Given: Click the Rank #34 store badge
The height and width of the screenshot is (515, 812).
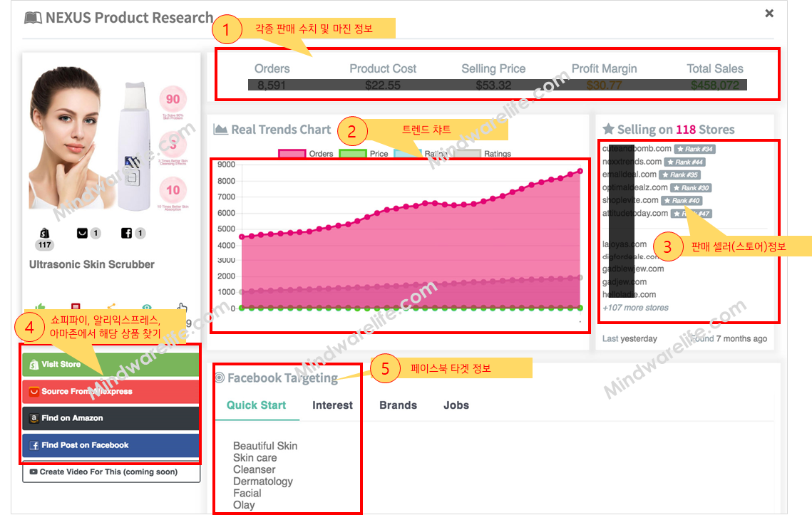Looking at the screenshot, I should (694, 149).
